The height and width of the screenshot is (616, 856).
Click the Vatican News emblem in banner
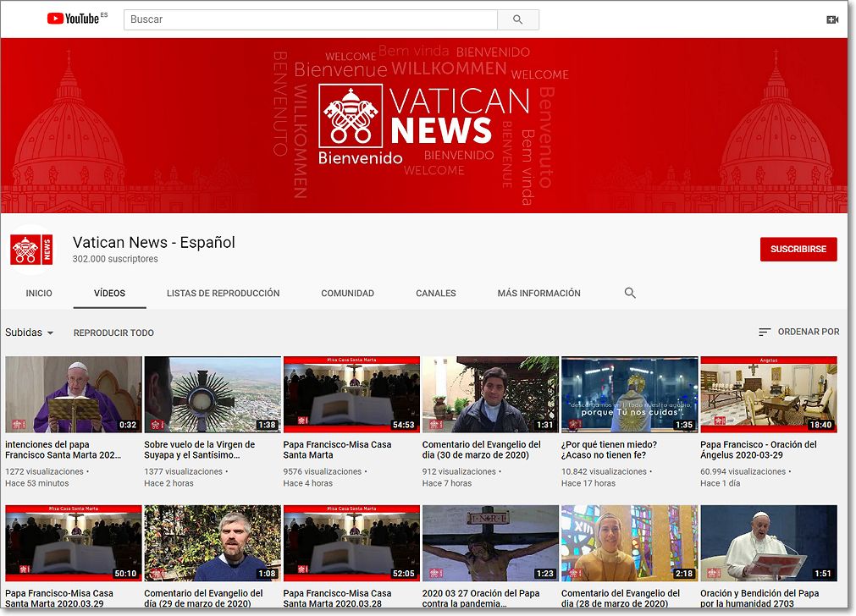pyautogui.click(x=351, y=116)
